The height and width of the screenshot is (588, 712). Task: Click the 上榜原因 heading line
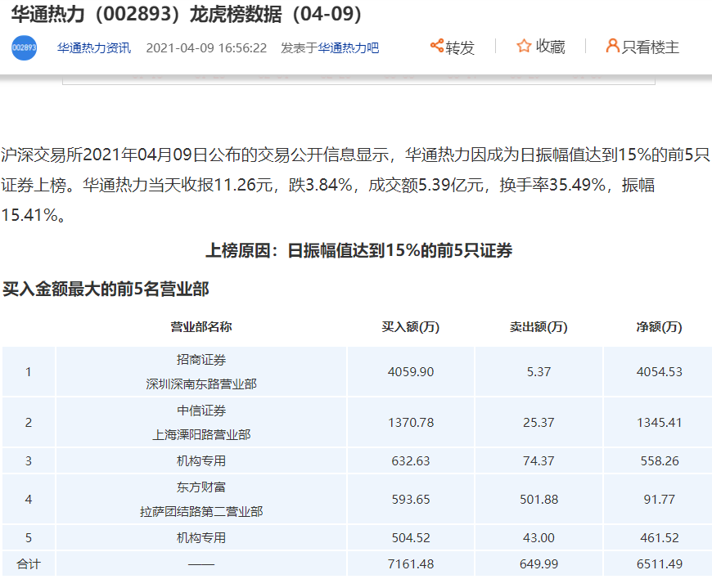point(358,250)
